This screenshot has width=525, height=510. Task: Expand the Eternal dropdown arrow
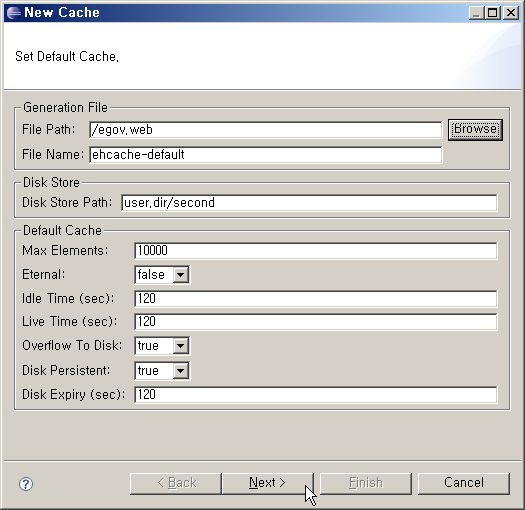[180, 275]
